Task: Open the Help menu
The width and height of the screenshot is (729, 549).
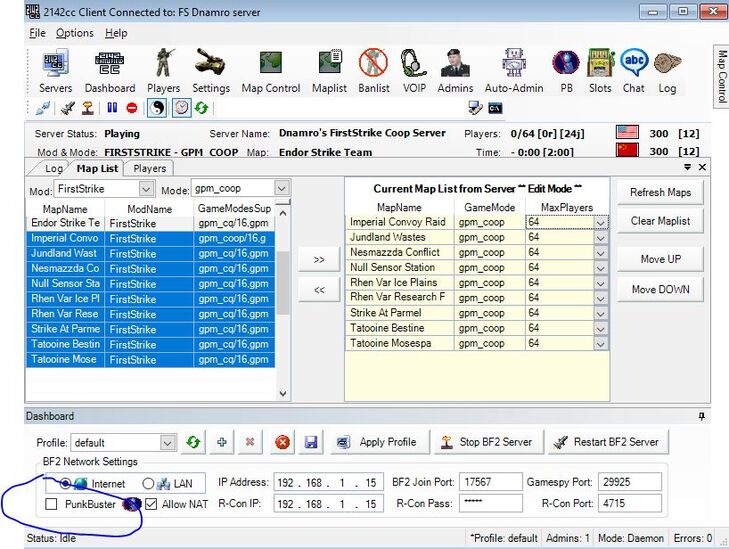Action: point(116,33)
